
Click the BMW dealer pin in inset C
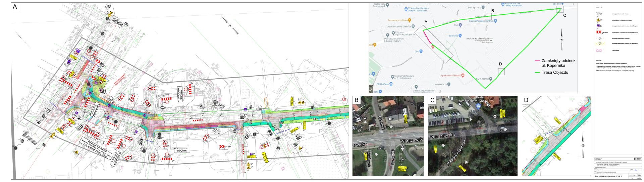click(x=479, y=106)
